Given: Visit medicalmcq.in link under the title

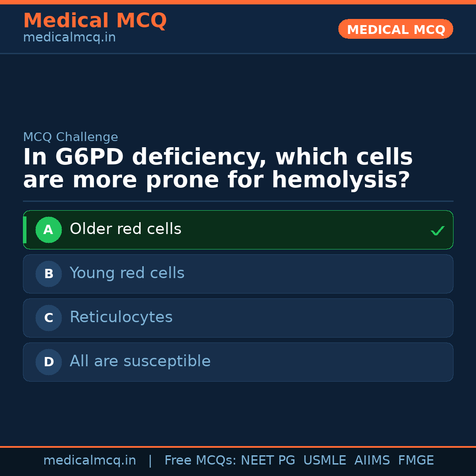Looking at the screenshot, I should click(69, 37).
